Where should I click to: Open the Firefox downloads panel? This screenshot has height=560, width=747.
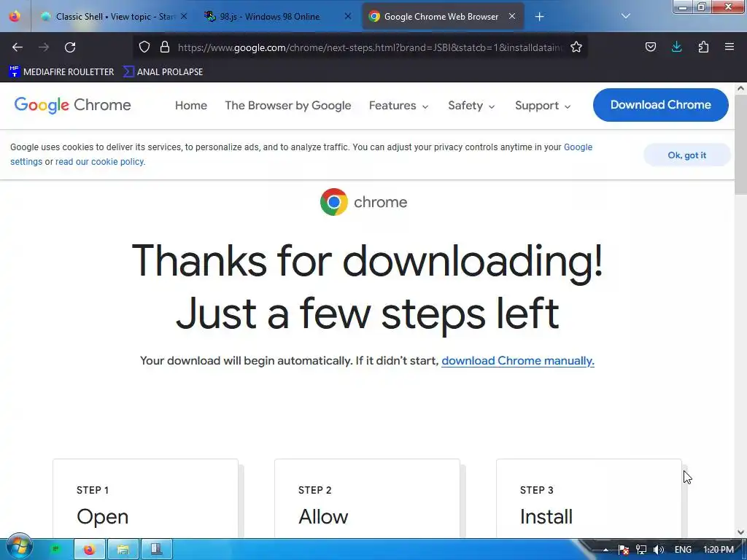click(676, 47)
